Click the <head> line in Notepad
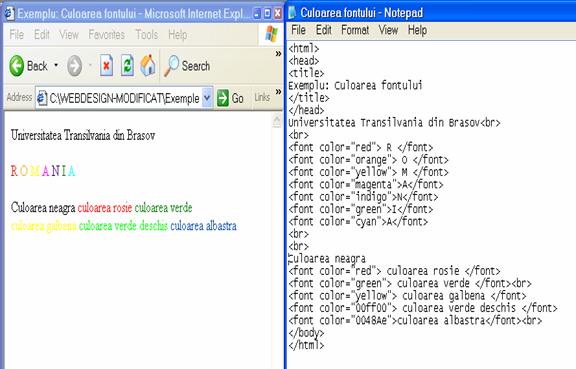The width and height of the screenshot is (576, 369). 303,61
